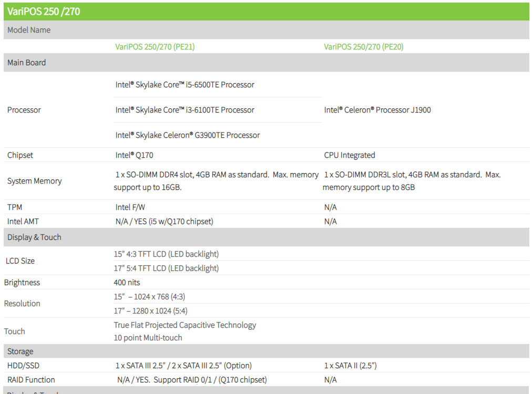Viewport: 532px width, 394px height.
Task: Click the HDD/SSD row label
Action: 23,366
